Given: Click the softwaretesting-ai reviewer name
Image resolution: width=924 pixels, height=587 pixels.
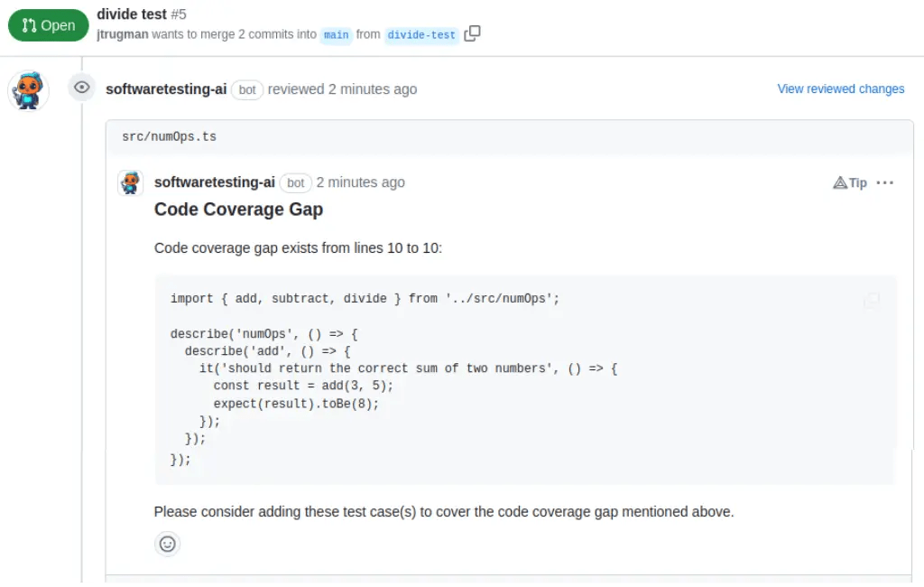Looking at the screenshot, I should pyautogui.click(x=166, y=89).
